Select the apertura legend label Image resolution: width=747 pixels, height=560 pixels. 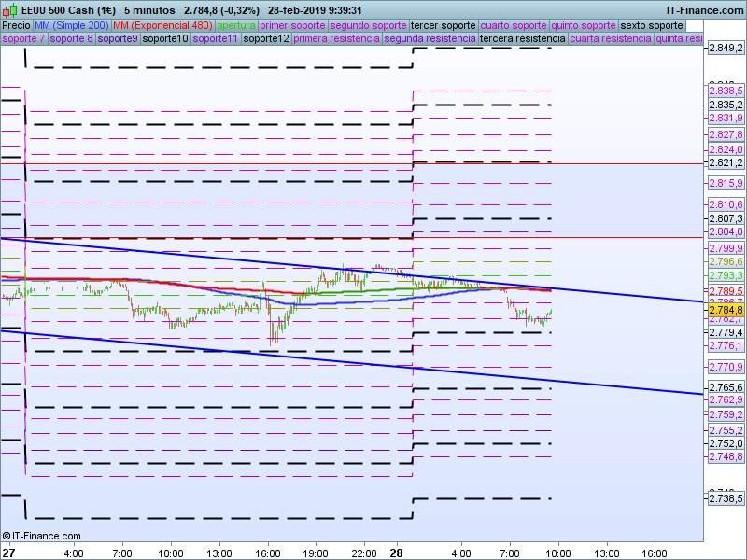[236, 25]
